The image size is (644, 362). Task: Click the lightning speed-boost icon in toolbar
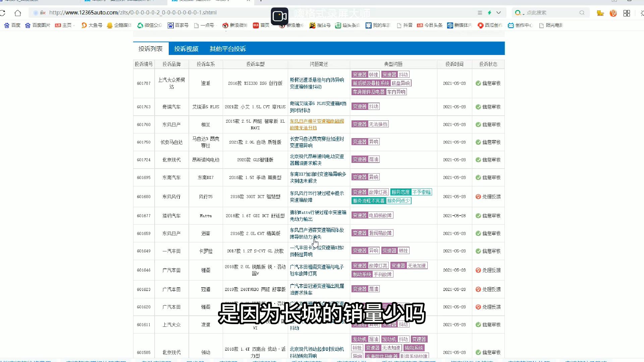(490, 12)
